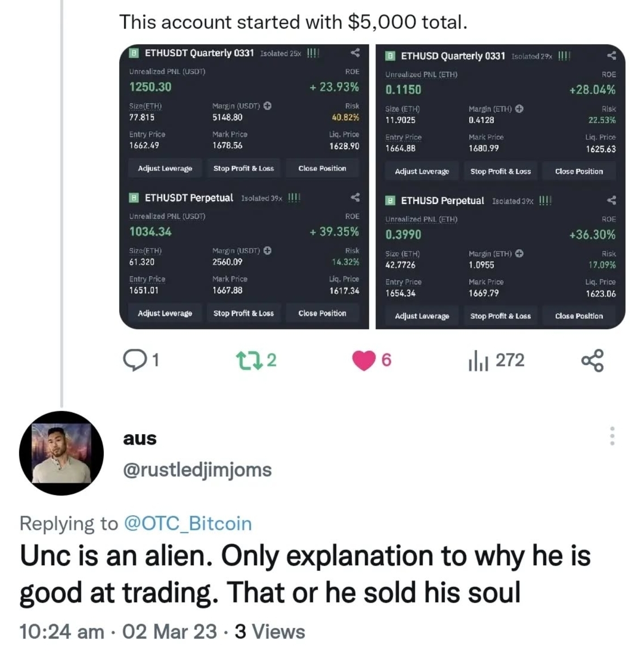Image resolution: width=644 pixels, height=656 pixels.
Task: Open Adjust Leverage for ETHUSD Perpetual
Action: tap(421, 316)
